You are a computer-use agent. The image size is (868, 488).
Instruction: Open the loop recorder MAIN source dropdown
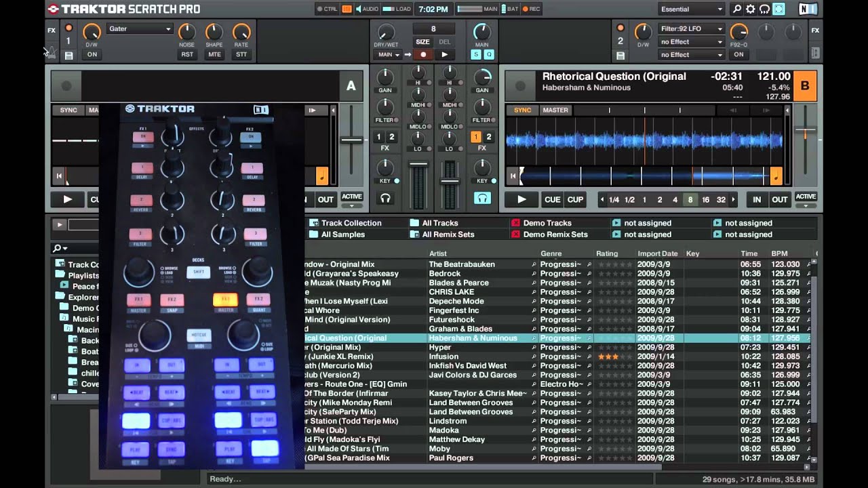click(x=388, y=54)
